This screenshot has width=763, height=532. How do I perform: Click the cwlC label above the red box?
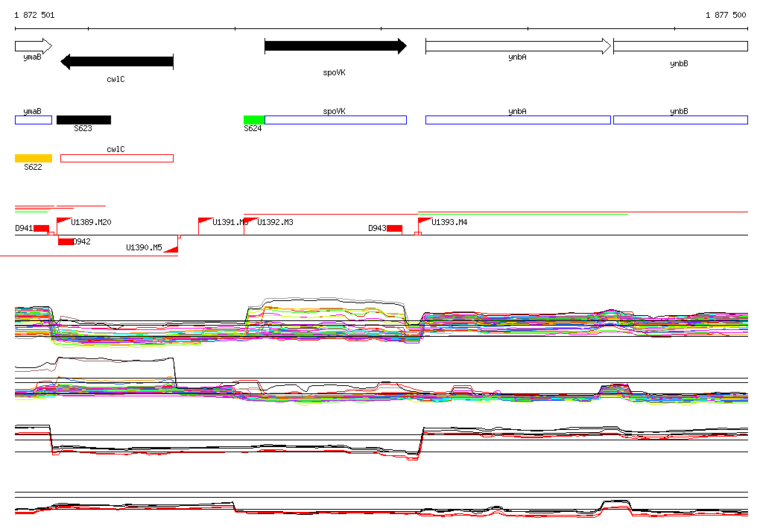(x=115, y=150)
